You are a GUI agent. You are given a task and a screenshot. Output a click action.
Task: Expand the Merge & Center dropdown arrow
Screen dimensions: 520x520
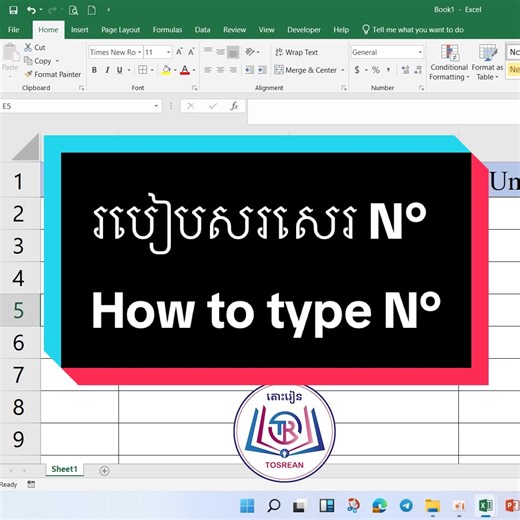pyautogui.click(x=343, y=70)
